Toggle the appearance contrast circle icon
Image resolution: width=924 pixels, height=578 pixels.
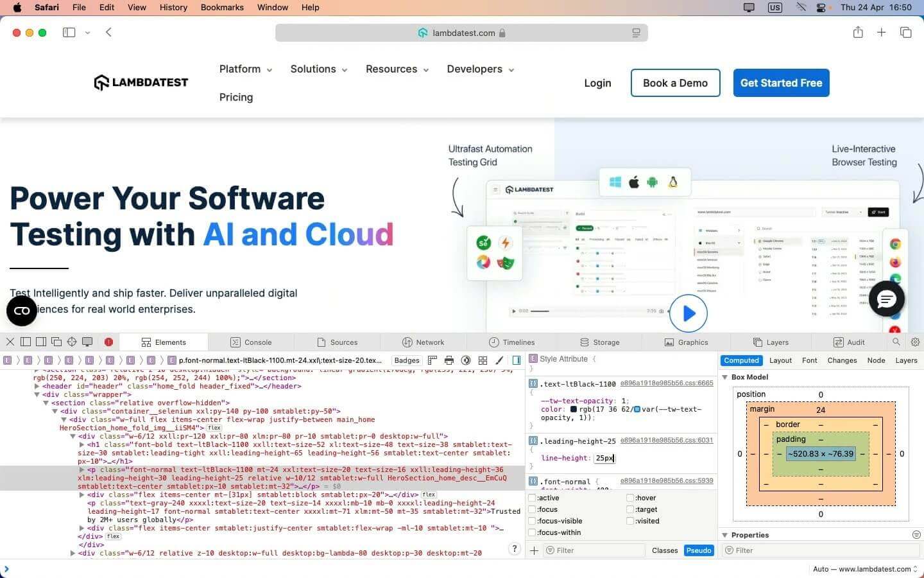tap(466, 360)
